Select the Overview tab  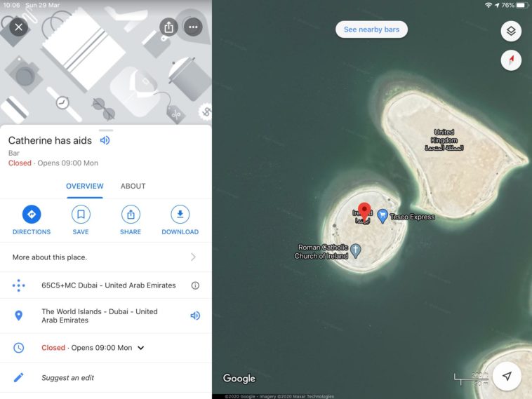pyautogui.click(x=85, y=186)
